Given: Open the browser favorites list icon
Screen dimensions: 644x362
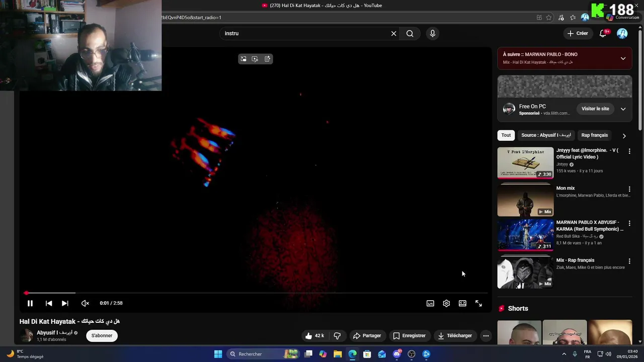Looking at the screenshot, I should coord(573,18).
